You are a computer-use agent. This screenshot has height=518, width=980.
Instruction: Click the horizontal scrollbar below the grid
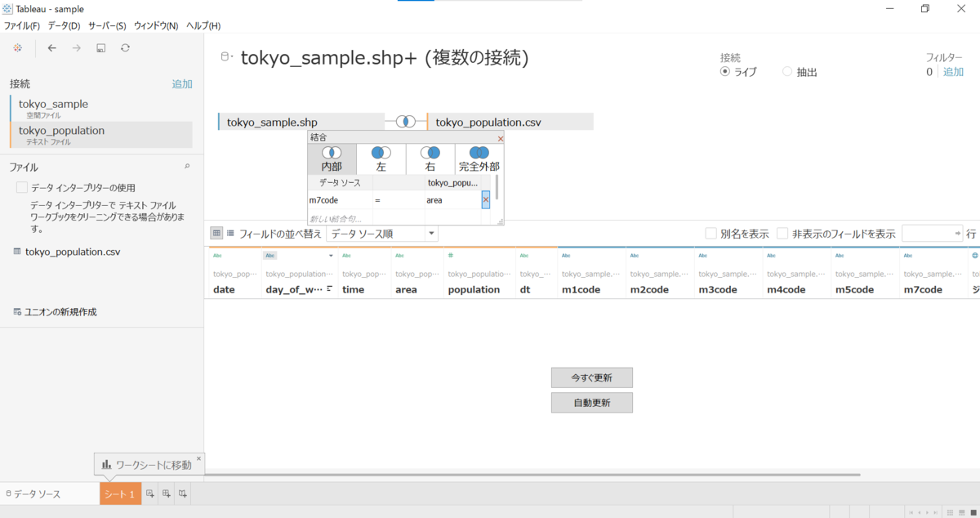pyautogui.click(x=532, y=474)
